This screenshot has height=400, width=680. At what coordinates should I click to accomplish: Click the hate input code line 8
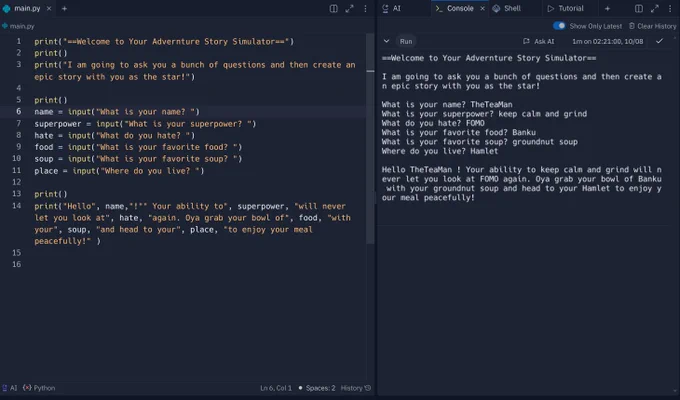[x=115, y=135]
